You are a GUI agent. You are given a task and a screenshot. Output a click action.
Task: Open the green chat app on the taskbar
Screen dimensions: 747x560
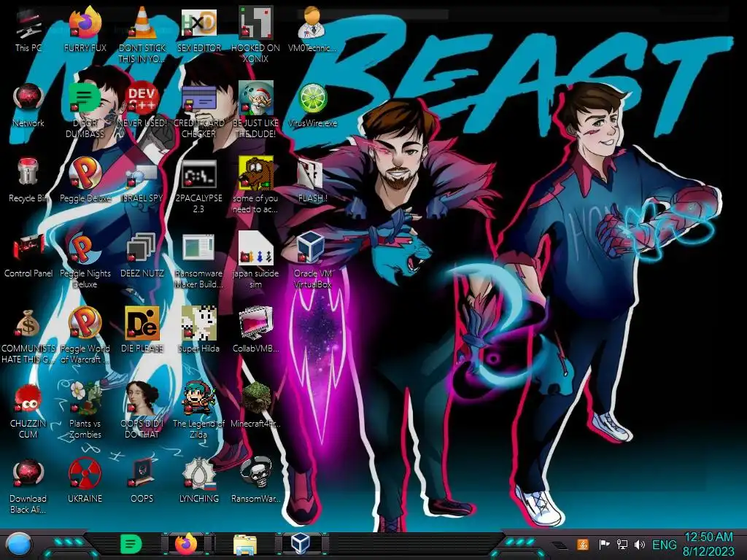point(131,544)
